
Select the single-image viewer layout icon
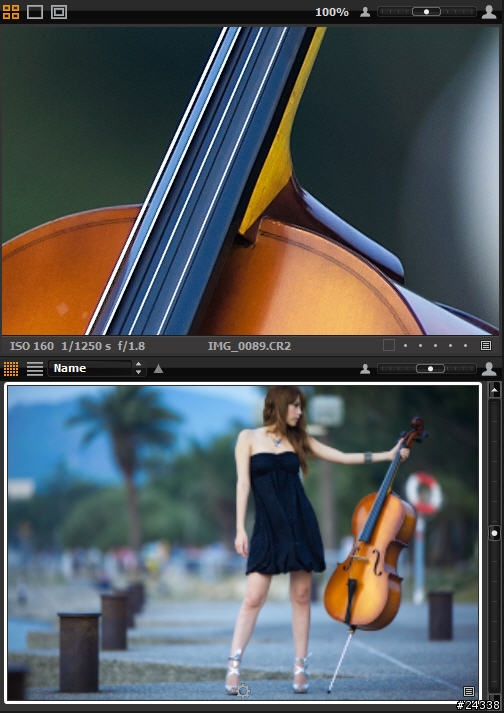tap(35, 12)
